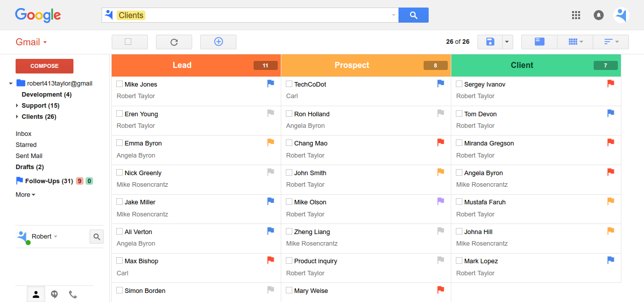Click the Google logo
The height and width of the screenshot is (302, 644).
click(x=38, y=15)
